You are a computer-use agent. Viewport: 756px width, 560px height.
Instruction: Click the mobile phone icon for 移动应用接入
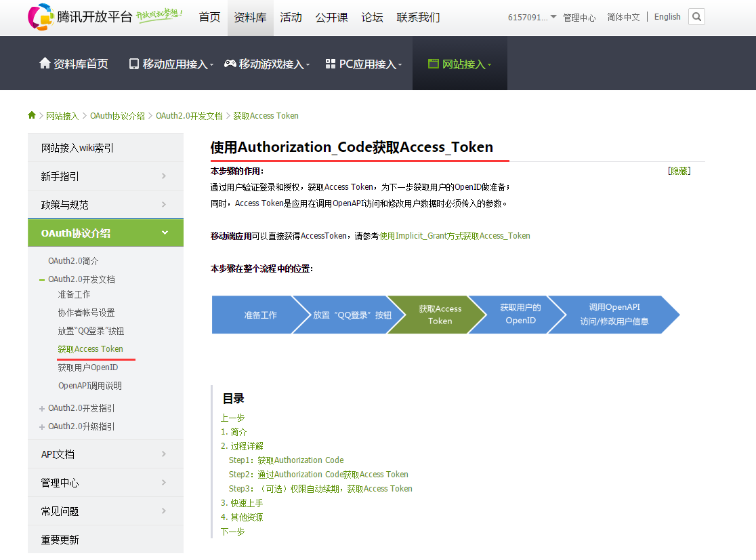(134, 64)
